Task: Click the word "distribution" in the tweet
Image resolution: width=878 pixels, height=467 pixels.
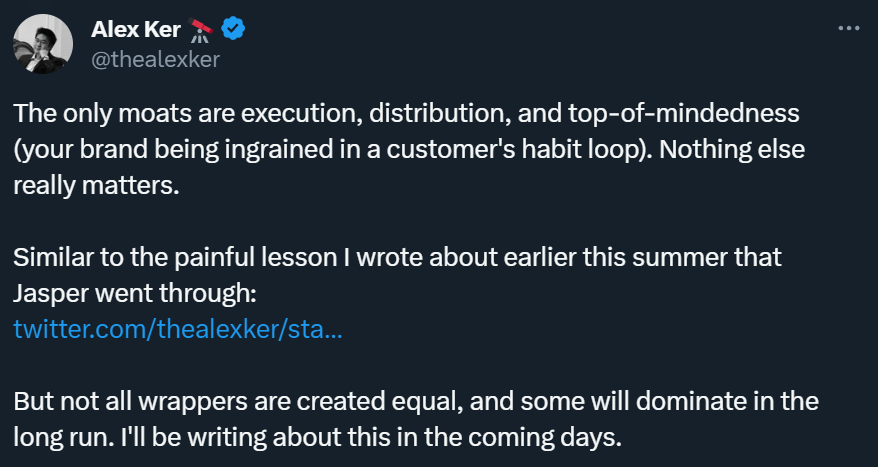Action: click(x=436, y=113)
